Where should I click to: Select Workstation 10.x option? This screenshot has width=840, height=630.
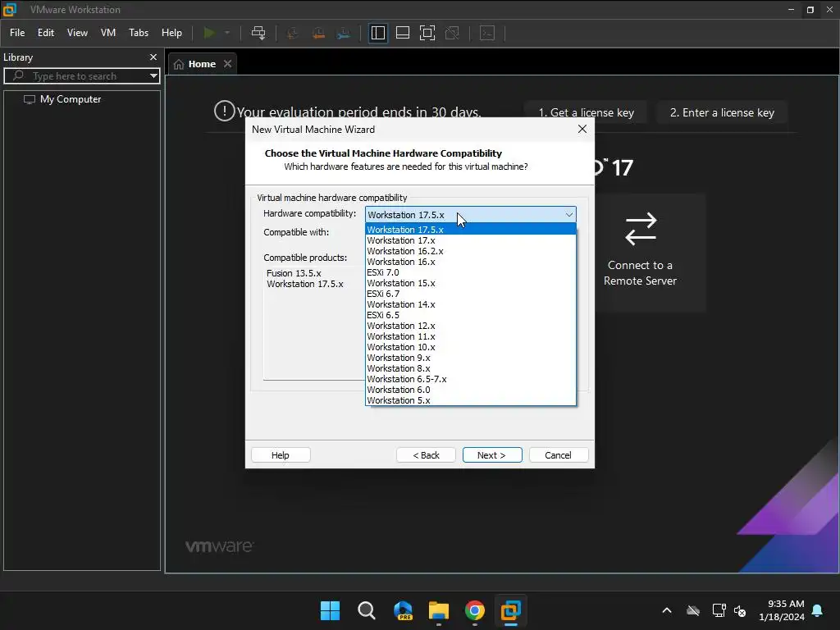pos(470,347)
